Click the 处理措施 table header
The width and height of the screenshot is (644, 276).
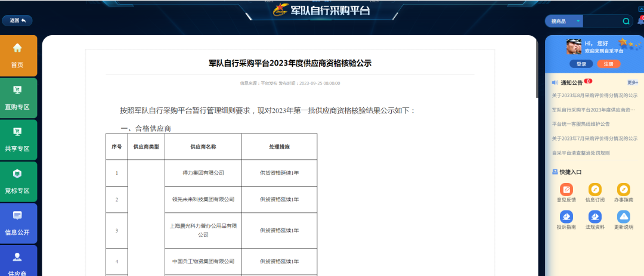point(279,147)
